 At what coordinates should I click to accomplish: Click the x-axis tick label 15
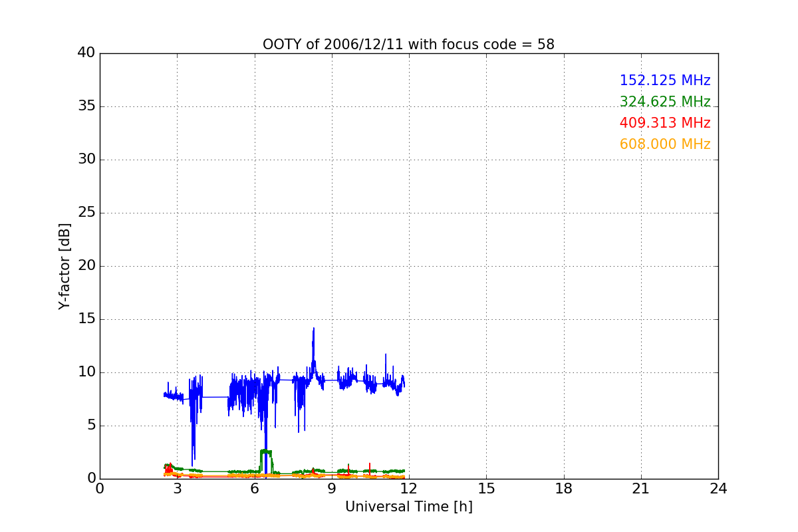pyautogui.click(x=486, y=489)
